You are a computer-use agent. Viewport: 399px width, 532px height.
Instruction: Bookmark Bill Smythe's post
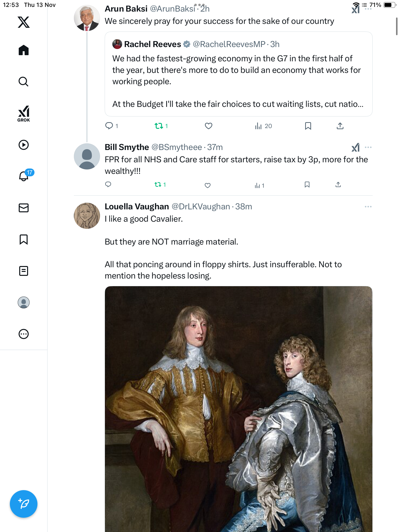point(307,184)
